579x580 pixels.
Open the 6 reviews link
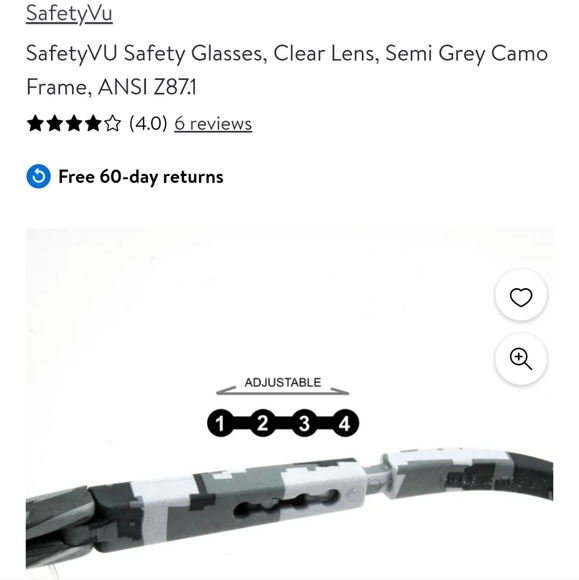click(213, 124)
